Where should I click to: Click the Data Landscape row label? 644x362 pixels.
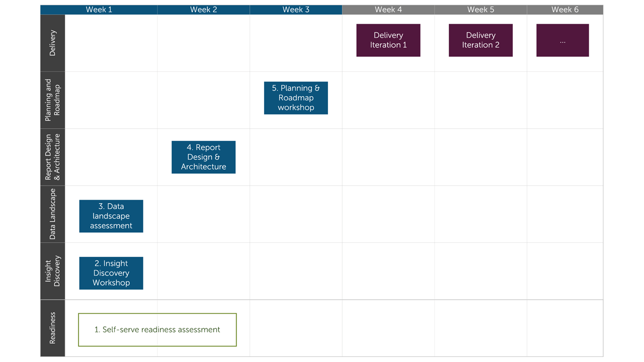point(53,214)
